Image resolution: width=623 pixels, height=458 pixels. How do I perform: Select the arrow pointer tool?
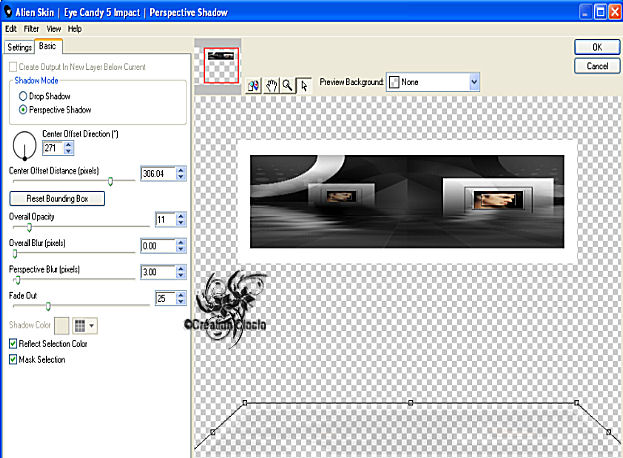[x=304, y=85]
